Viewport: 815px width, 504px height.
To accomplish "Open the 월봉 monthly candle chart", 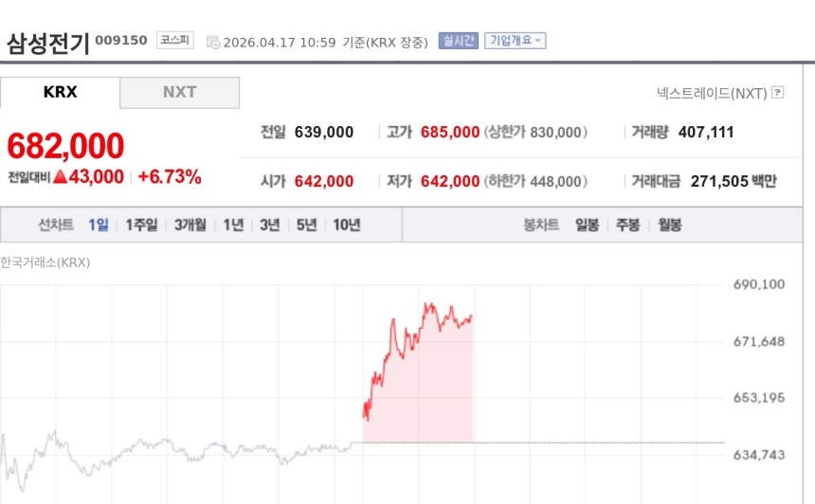I will pos(669,225).
